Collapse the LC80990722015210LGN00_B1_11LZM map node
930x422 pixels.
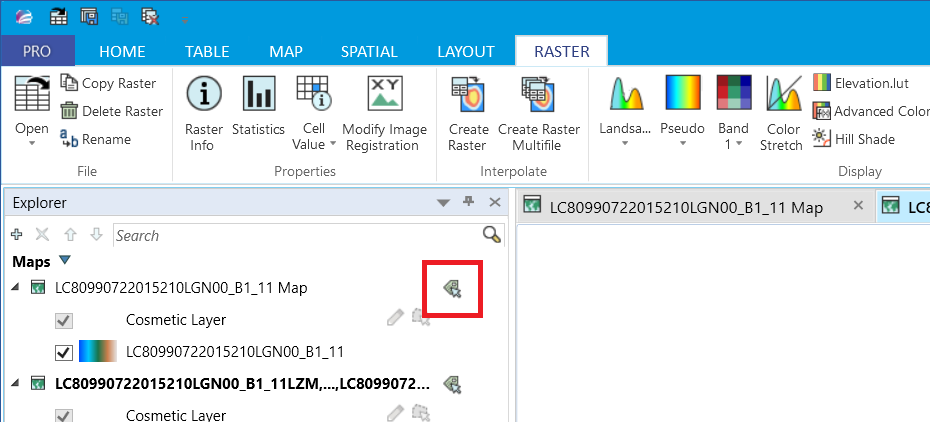(x=15, y=383)
